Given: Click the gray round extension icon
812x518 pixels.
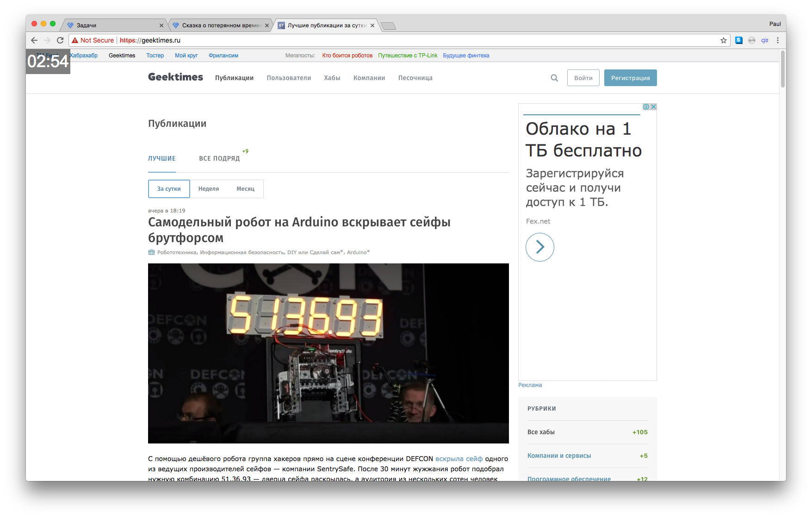Looking at the screenshot, I should point(752,40).
